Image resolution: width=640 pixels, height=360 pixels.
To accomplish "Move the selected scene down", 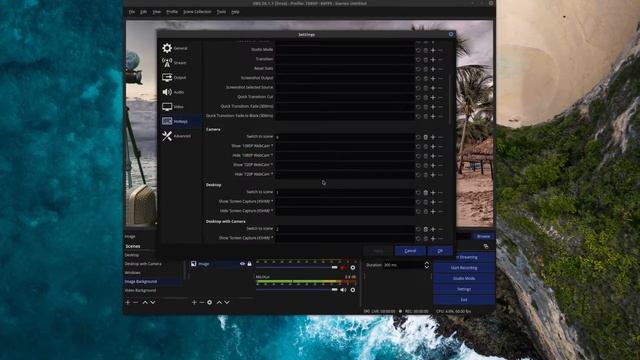I will 153,302.
